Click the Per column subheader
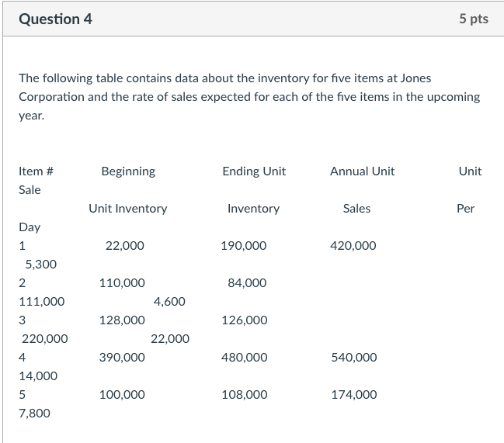Viewport: 504px width, 443px height. coord(465,209)
